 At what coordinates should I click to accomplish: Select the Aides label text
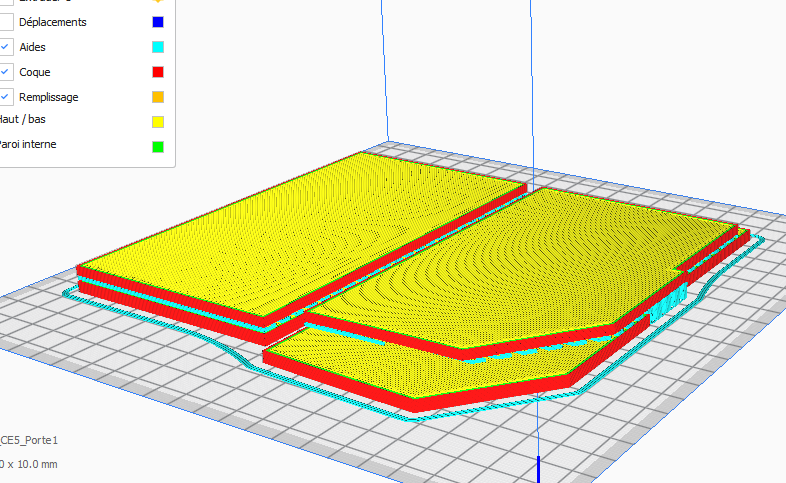[x=32, y=47]
